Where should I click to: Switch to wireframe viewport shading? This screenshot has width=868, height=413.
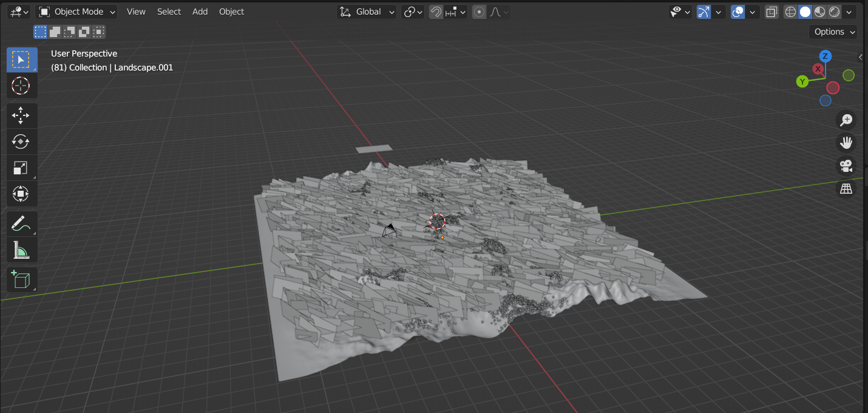point(790,12)
